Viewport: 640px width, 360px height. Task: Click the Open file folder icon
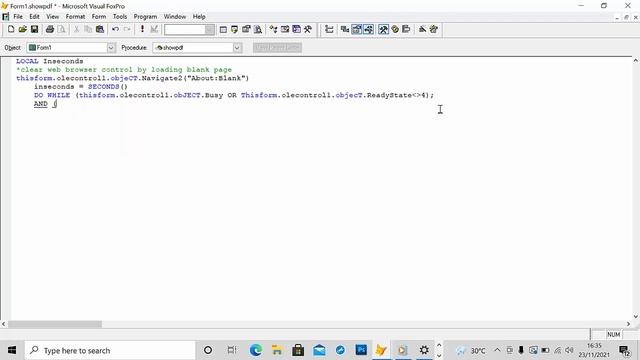click(22, 29)
